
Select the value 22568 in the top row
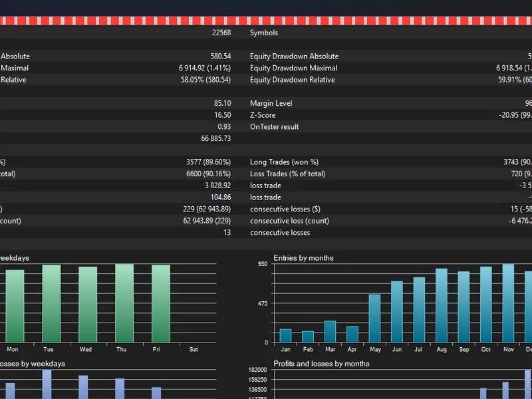pyautogui.click(x=221, y=33)
